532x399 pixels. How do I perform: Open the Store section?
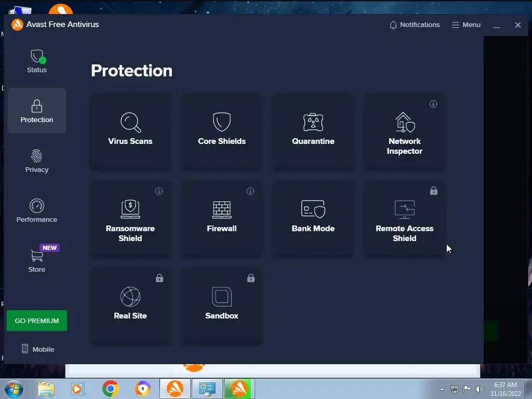pos(37,261)
